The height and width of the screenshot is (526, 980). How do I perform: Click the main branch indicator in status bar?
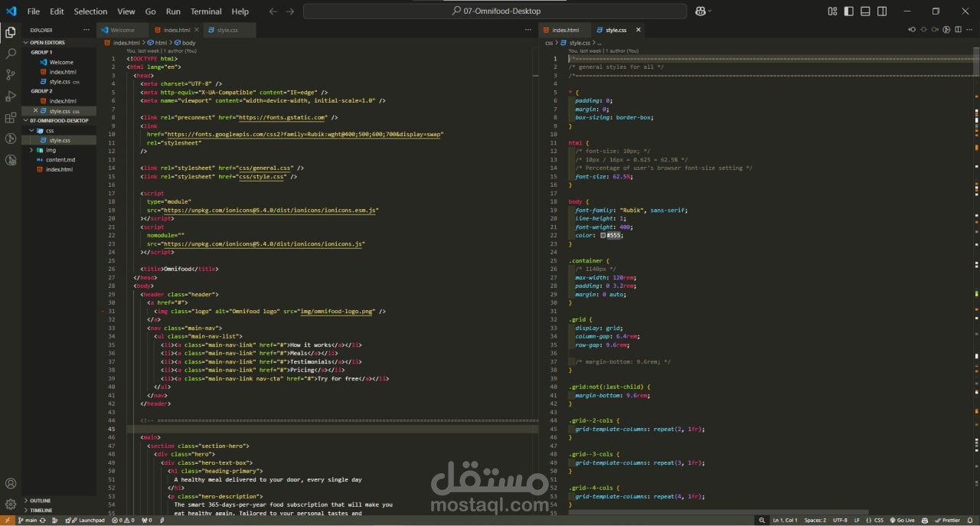[26, 520]
